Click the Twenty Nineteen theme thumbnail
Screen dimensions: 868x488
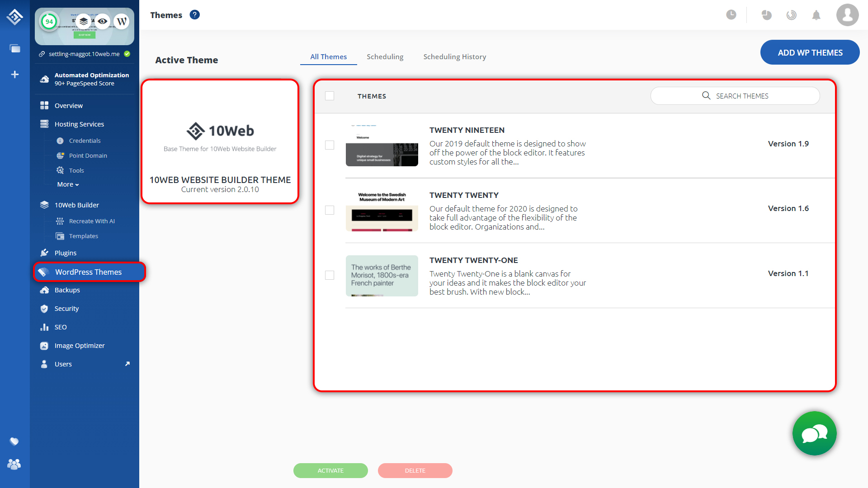[x=382, y=145]
